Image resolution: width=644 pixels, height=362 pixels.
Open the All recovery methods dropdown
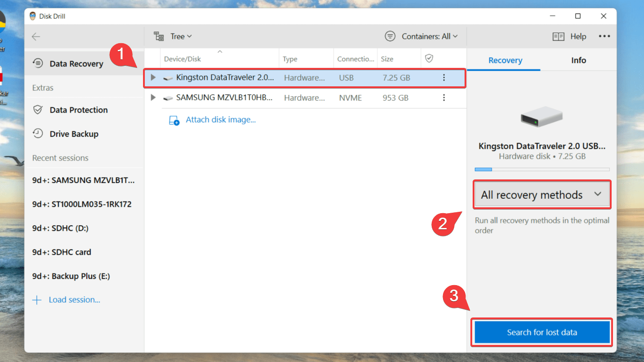(542, 195)
